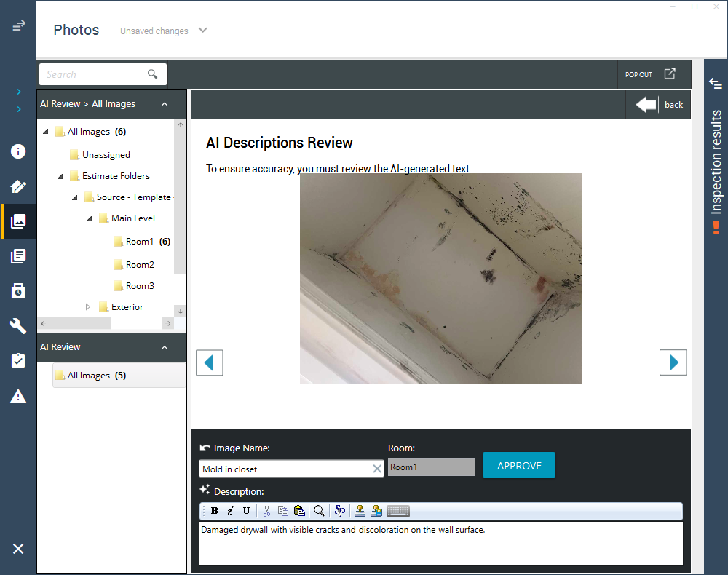Open the Unsaved changes dropdown arrow

pos(203,30)
